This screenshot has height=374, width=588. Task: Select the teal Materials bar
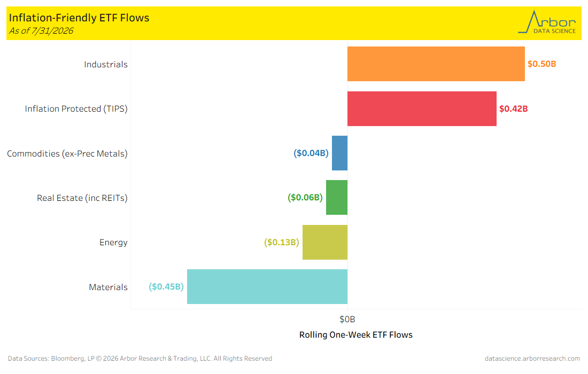click(x=267, y=287)
